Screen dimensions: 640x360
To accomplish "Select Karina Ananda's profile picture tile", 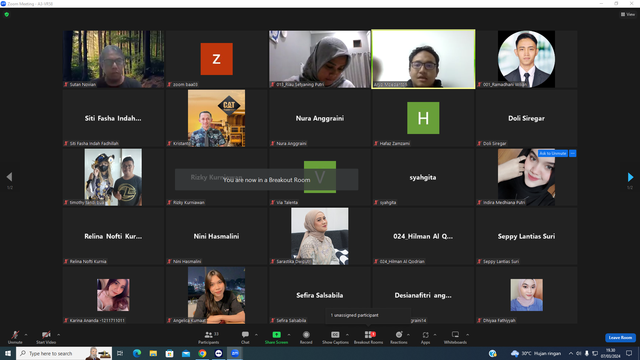I will point(113,295).
